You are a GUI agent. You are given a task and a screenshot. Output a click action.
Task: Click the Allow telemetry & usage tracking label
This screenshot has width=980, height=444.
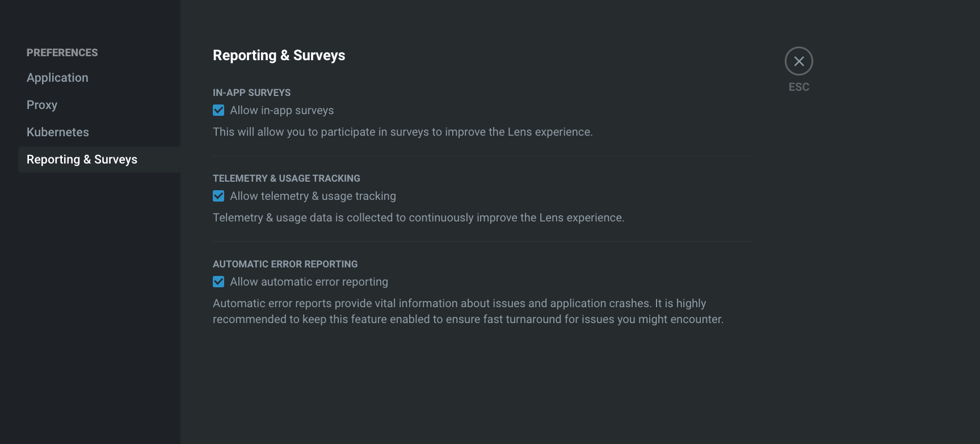[313, 196]
